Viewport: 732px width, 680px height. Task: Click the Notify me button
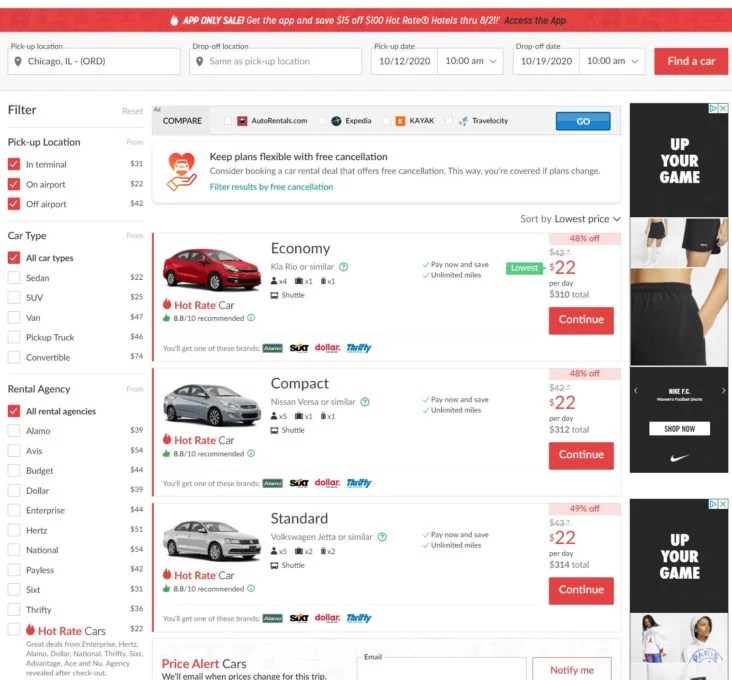pyautogui.click(x=572, y=670)
